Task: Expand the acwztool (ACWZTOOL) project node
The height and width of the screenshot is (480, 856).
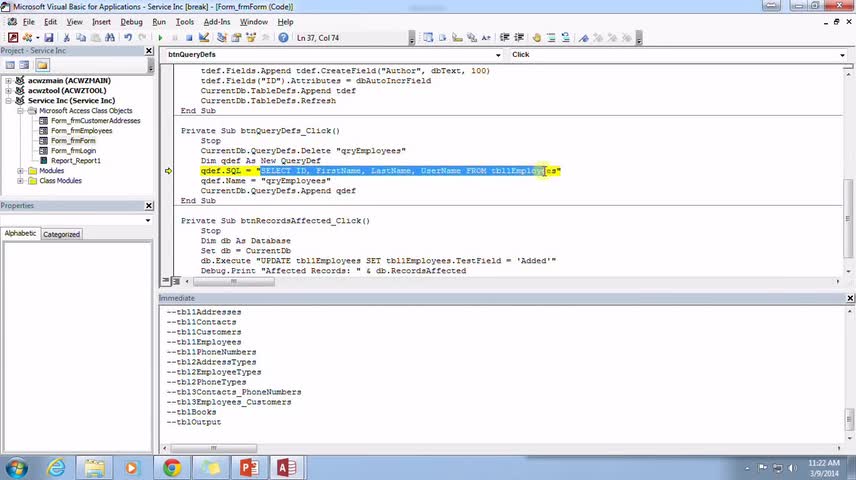Action: [x=8, y=91]
